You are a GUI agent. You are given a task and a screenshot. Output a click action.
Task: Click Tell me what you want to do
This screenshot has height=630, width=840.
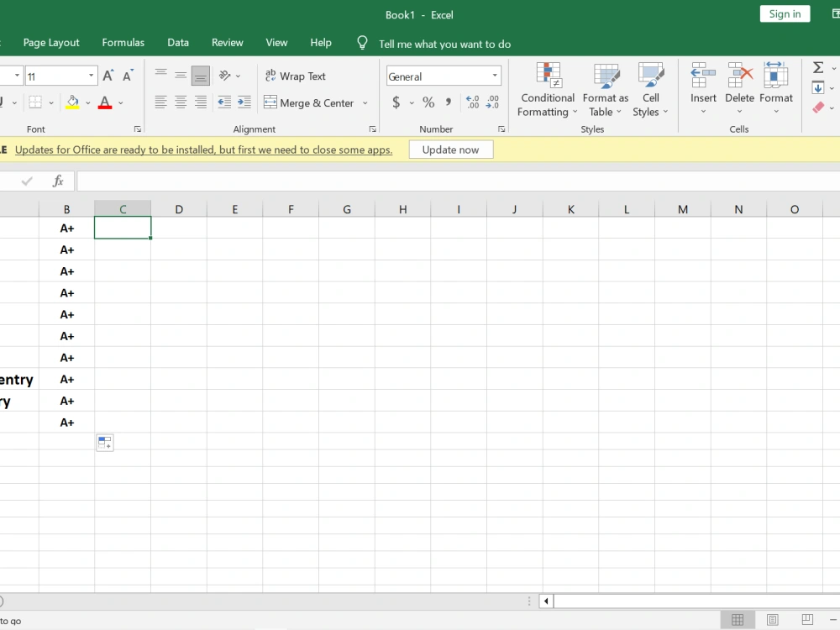tap(444, 44)
